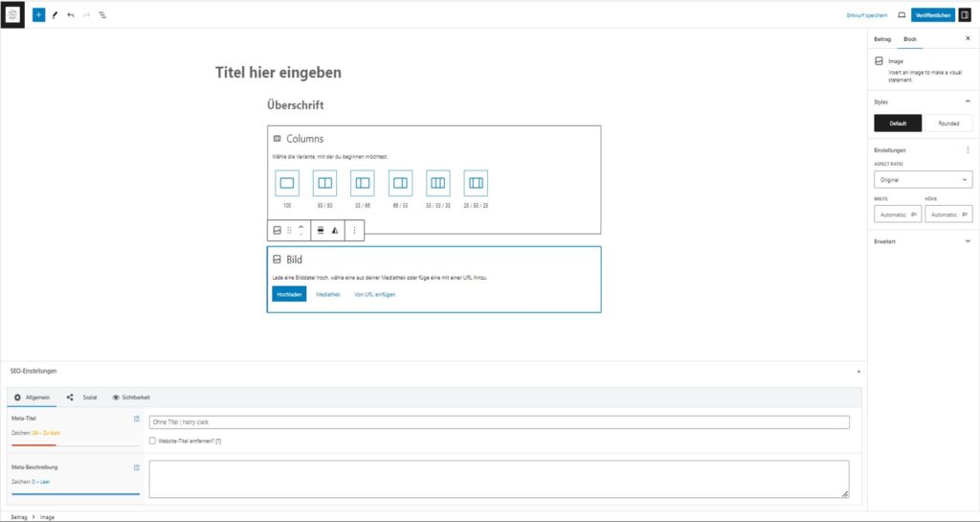Click the WordPress site logo icon
The width and height of the screenshot is (980, 522).
[x=13, y=14]
